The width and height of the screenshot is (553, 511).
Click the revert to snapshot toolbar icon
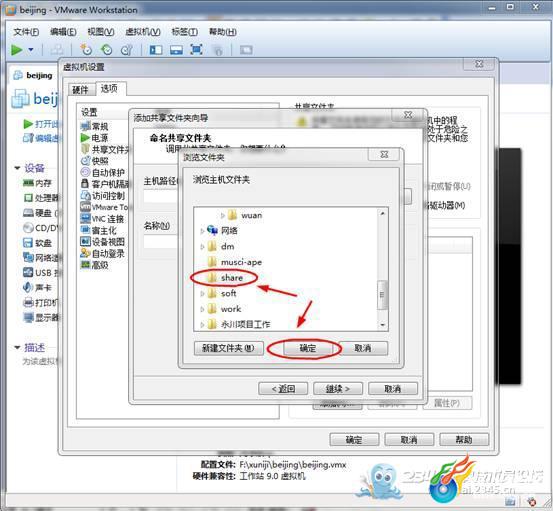[106, 50]
